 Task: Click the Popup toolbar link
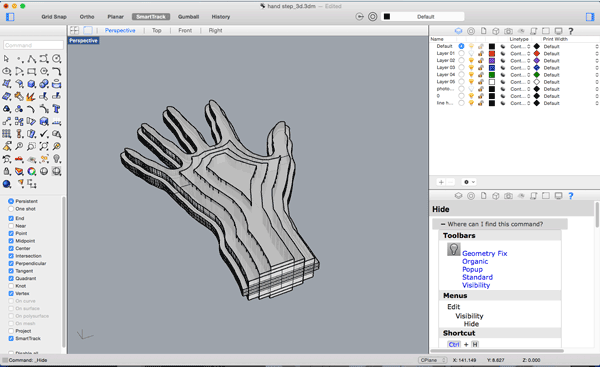[472, 269]
